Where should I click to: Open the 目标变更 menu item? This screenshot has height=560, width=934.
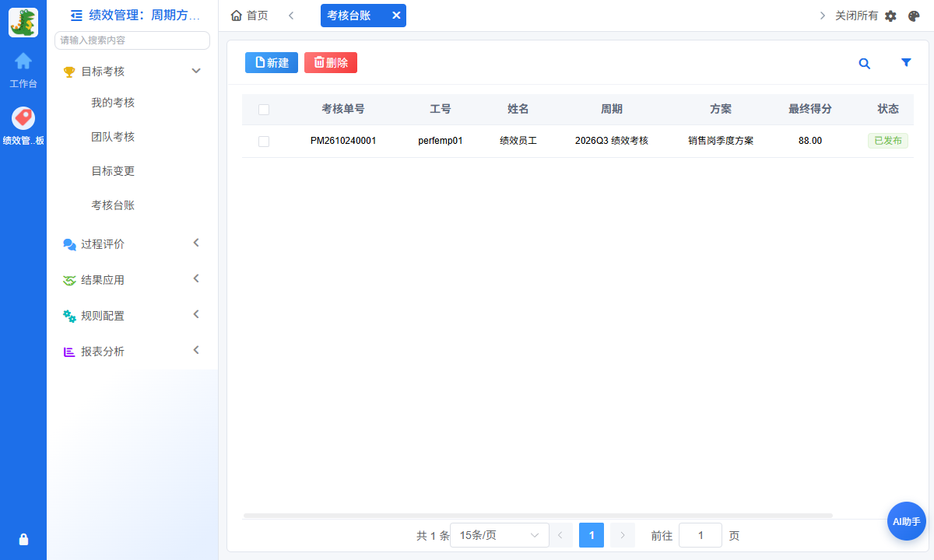[113, 171]
